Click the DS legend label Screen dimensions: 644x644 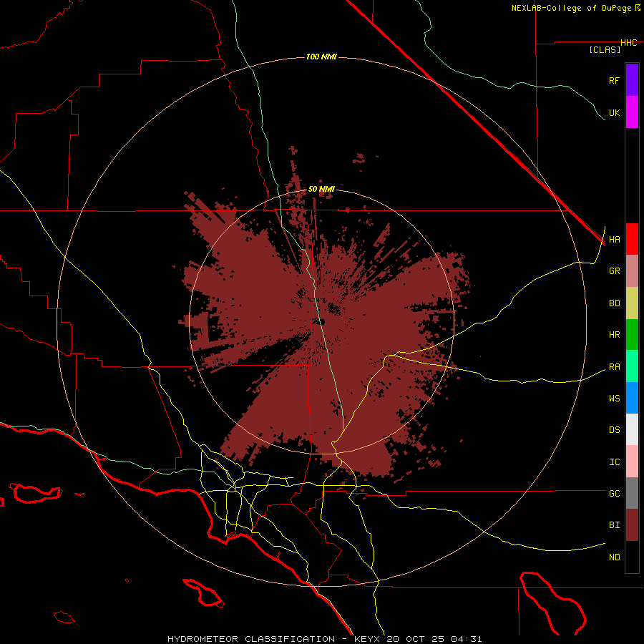615,430
